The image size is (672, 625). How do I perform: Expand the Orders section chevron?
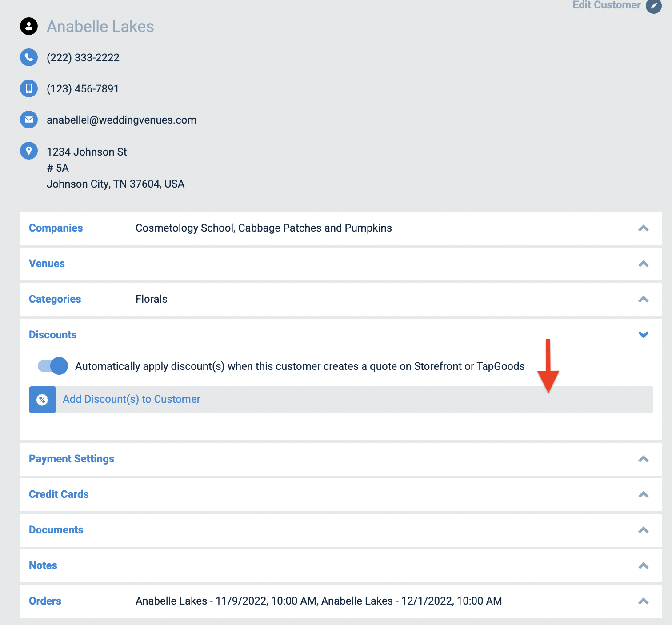click(x=644, y=601)
